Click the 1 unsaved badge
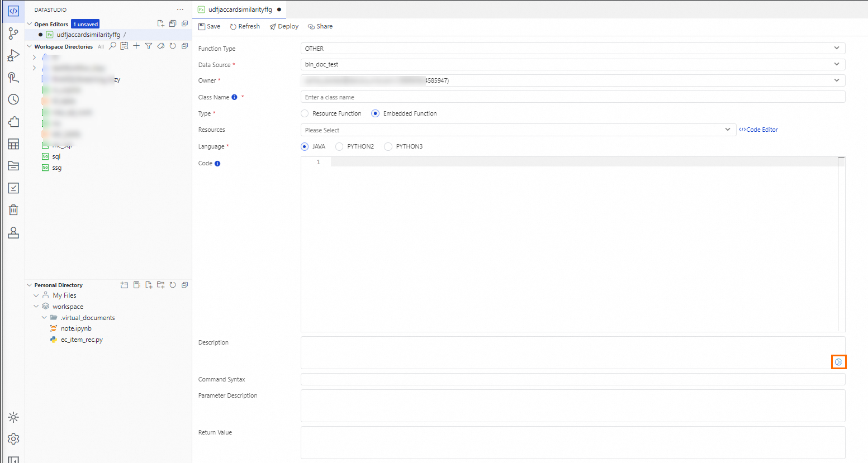 86,24
